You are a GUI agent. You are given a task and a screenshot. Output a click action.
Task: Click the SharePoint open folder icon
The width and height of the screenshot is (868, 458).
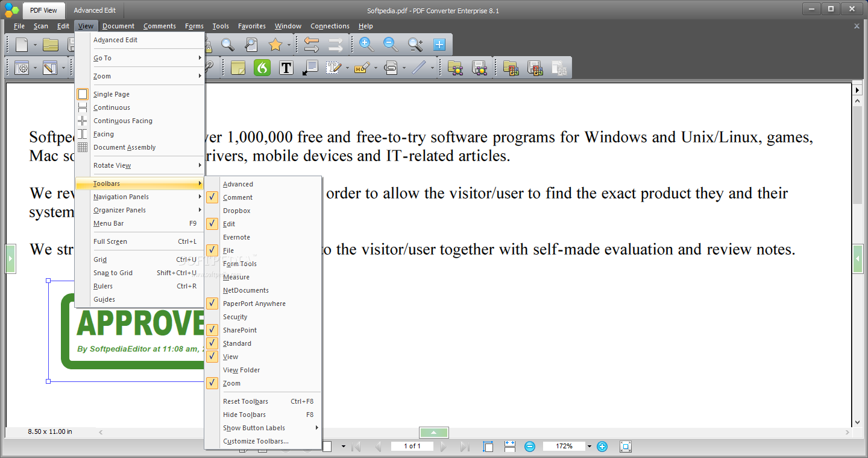tap(455, 68)
